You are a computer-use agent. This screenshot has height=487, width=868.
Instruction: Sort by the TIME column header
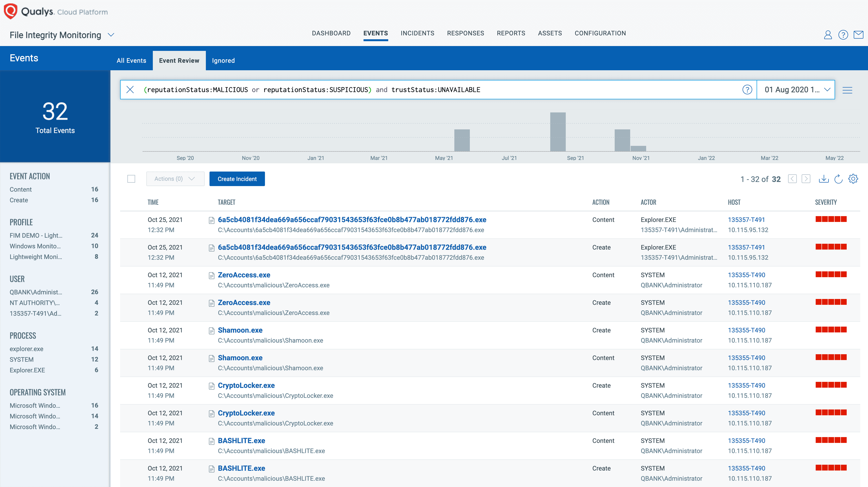pyautogui.click(x=153, y=202)
